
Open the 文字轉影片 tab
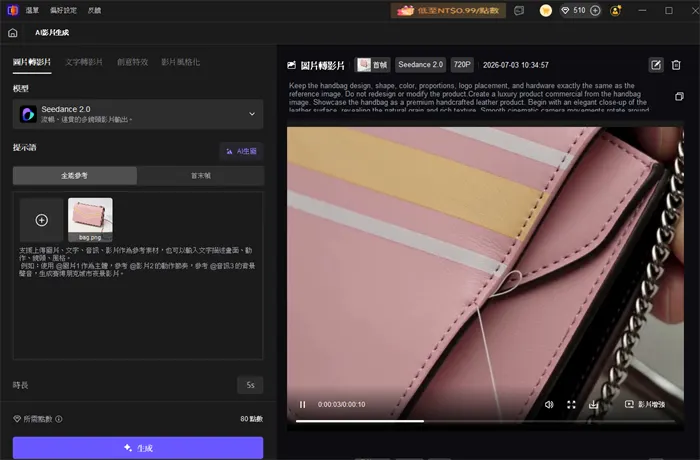(x=84, y=62)
